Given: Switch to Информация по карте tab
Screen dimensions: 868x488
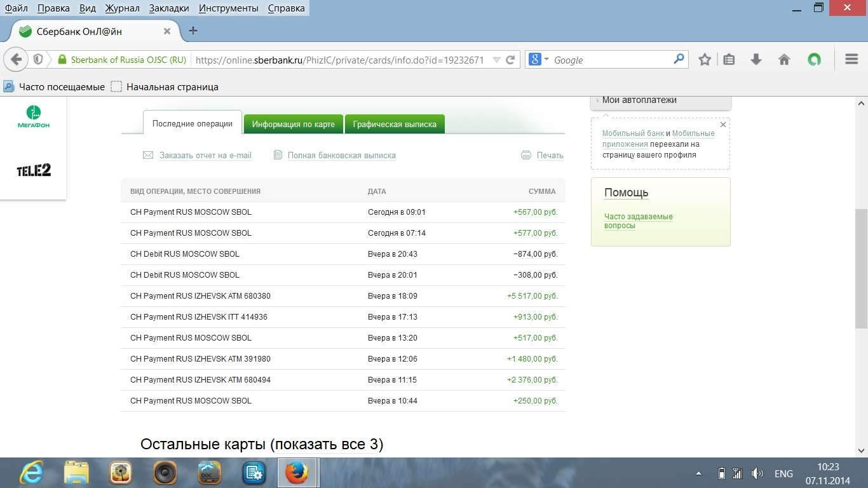Looking at the screenshot, I should coord(294,124).
